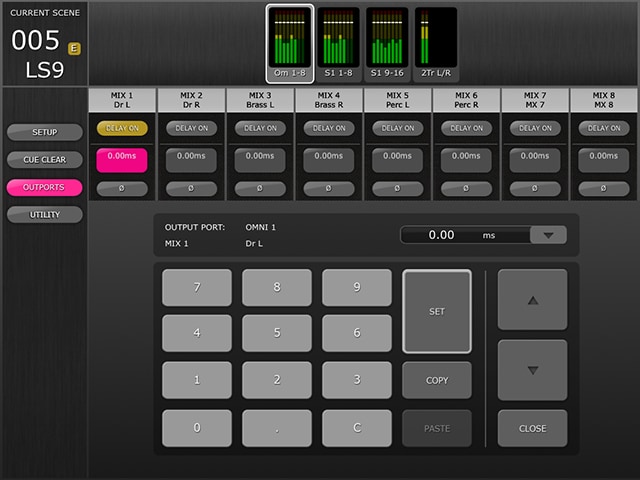Open MIX 2 delay time 0.00ms field

pyautogui.click(x=191, y=158)
